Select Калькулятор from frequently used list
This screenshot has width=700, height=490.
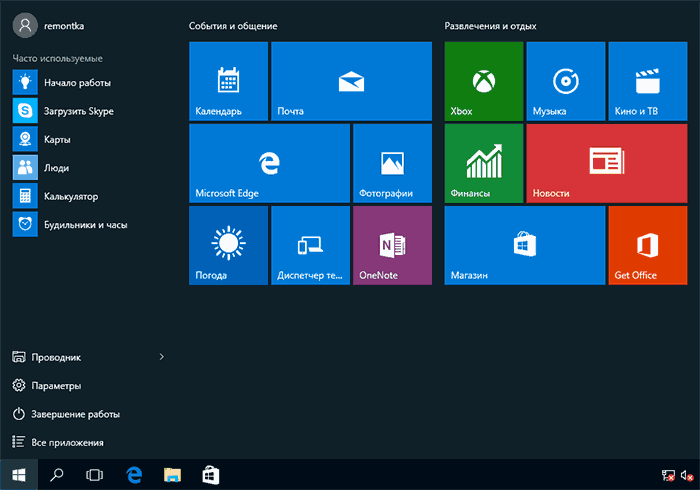(x=70, y=196)
